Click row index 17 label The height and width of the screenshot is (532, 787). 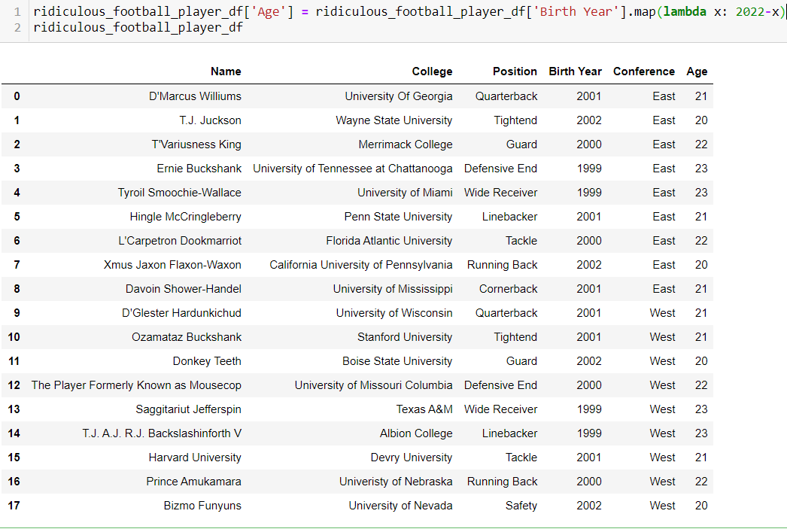point(14,506)
